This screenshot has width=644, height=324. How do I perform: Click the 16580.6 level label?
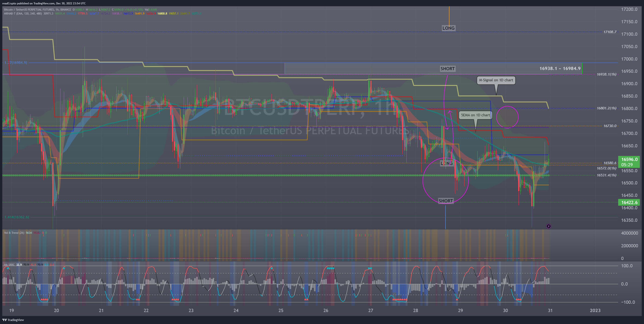pyautogui.click(x=610, y=163)
